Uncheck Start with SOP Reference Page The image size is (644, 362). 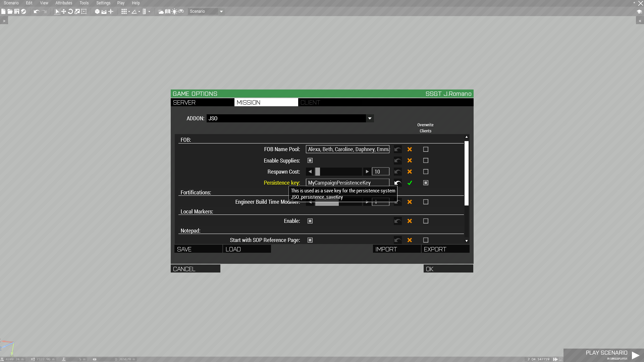coord(310,240)
